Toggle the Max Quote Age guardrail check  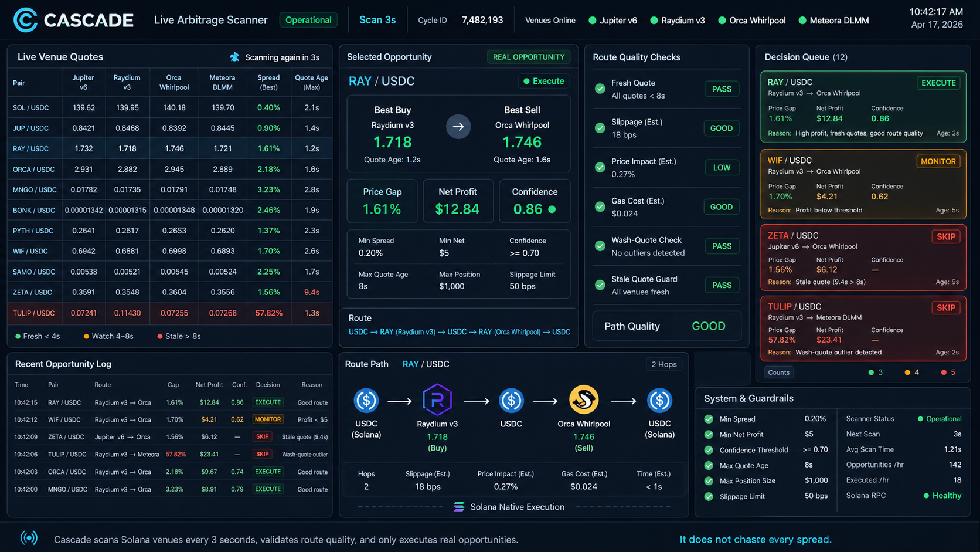[709, 465]
